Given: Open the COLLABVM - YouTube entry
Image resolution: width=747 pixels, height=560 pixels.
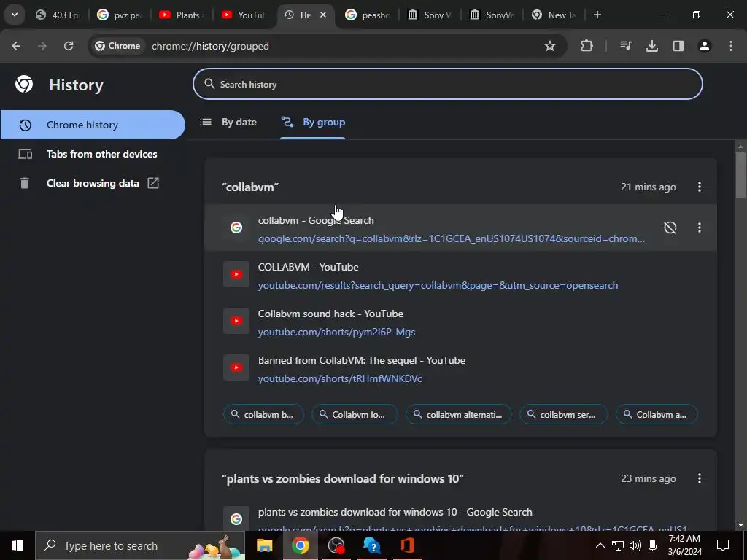Looking at the screenshot, I should [x=460, y=276].
